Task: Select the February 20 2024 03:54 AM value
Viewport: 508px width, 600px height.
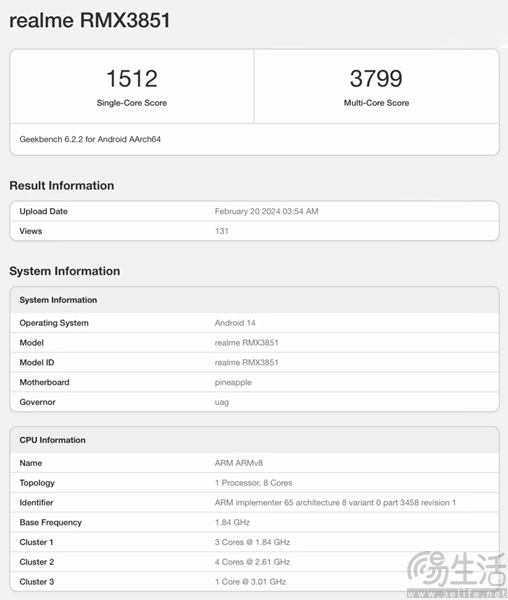Action: (267, 211)
